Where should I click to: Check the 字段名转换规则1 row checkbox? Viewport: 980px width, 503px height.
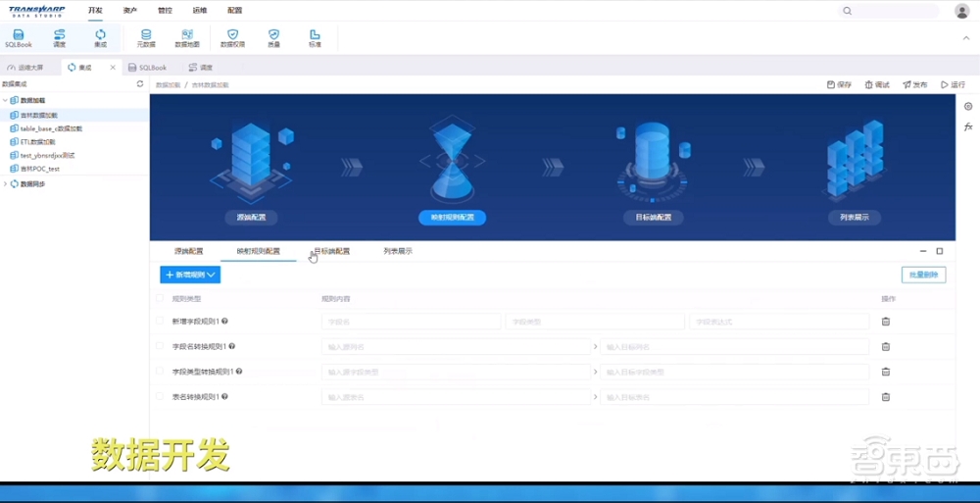pyautogui.click(x=160, y=346)
